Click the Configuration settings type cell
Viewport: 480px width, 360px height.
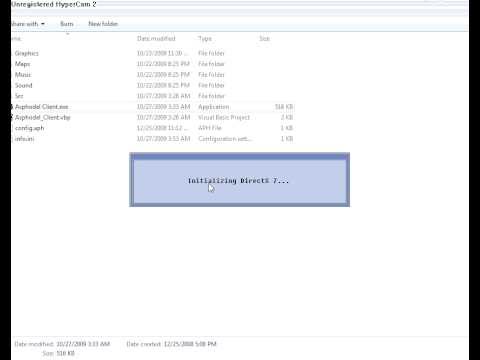pyautogui.click(x=225, y=139)
